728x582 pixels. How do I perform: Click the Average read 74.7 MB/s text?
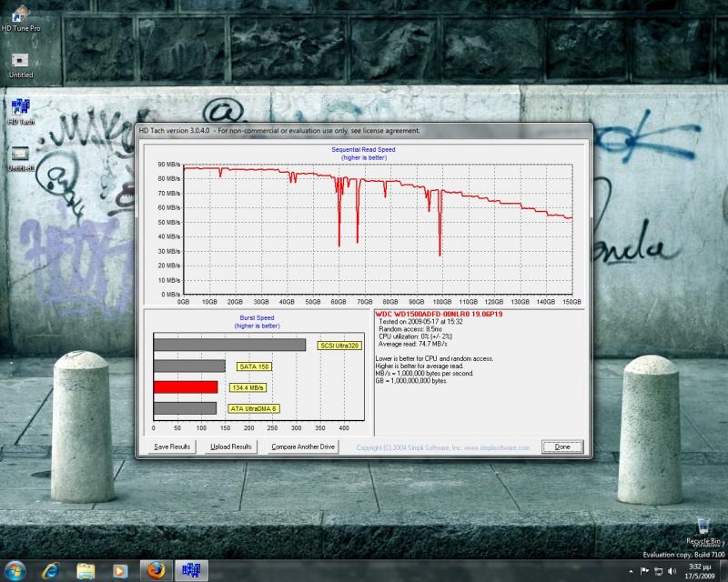point(412,345)
